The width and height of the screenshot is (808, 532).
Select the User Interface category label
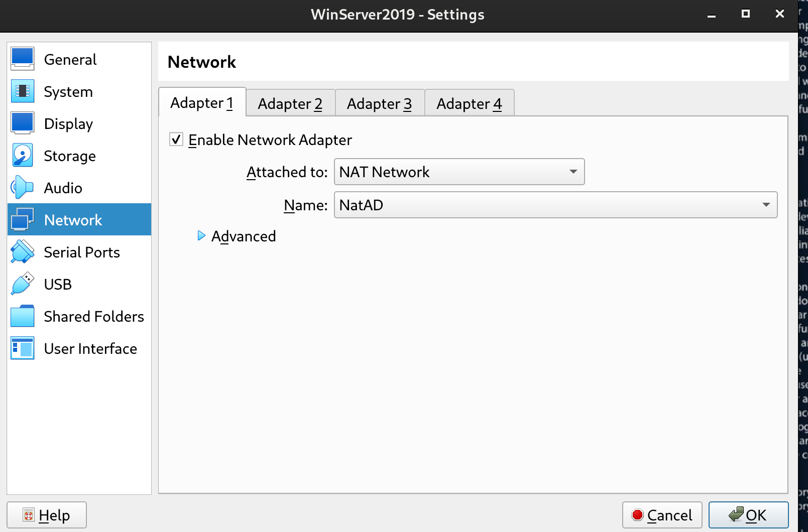point(90,349)
